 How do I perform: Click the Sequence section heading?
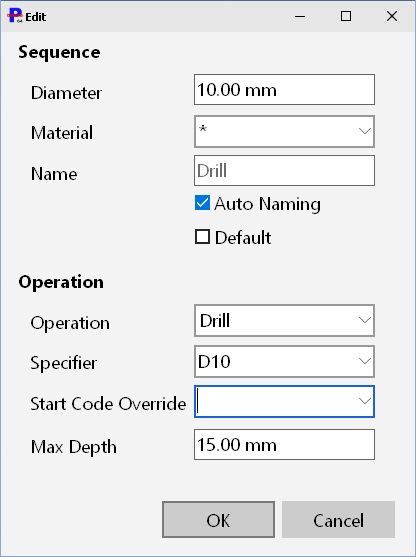click(59, 52)
